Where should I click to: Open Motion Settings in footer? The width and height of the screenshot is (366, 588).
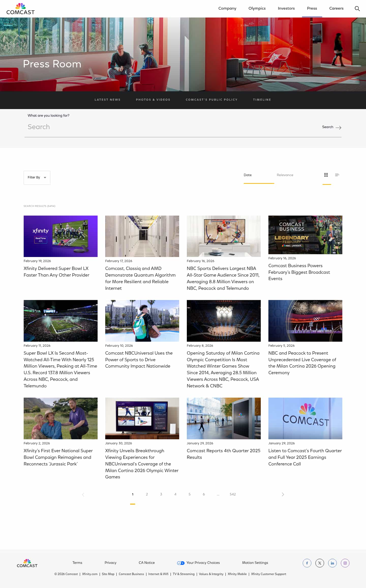(255, 563)
